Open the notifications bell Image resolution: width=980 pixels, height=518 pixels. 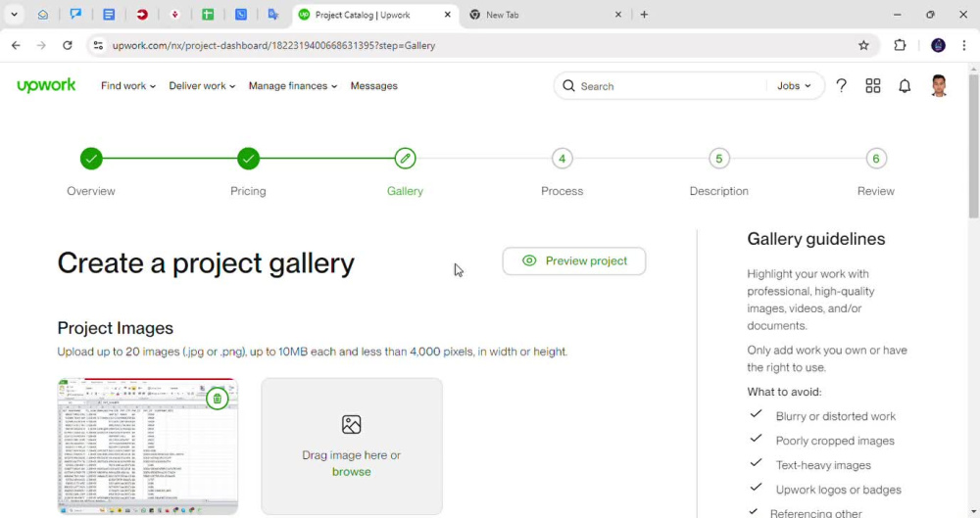[x=905, y=85]
